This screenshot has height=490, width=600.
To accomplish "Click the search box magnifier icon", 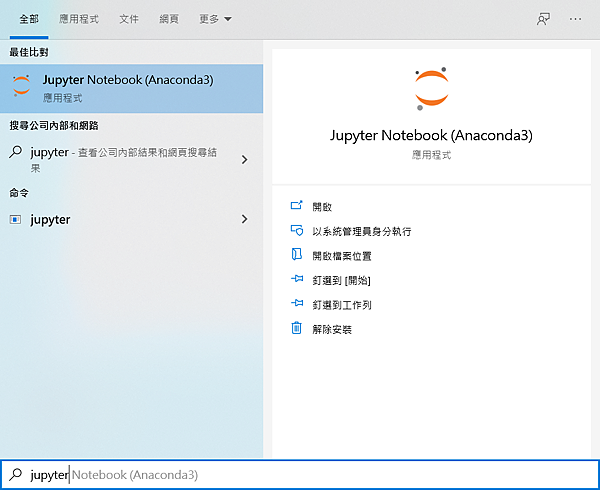I will point(16,474).
